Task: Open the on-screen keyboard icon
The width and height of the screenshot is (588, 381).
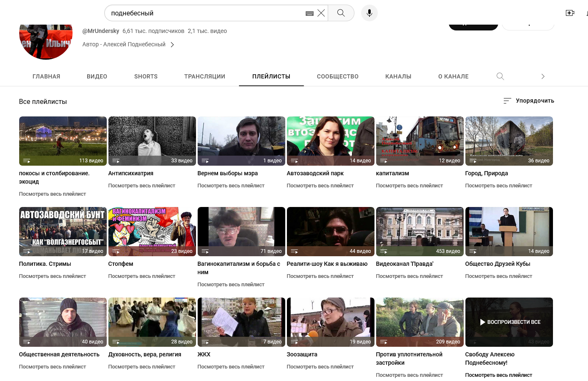Action: click(309, 13)
